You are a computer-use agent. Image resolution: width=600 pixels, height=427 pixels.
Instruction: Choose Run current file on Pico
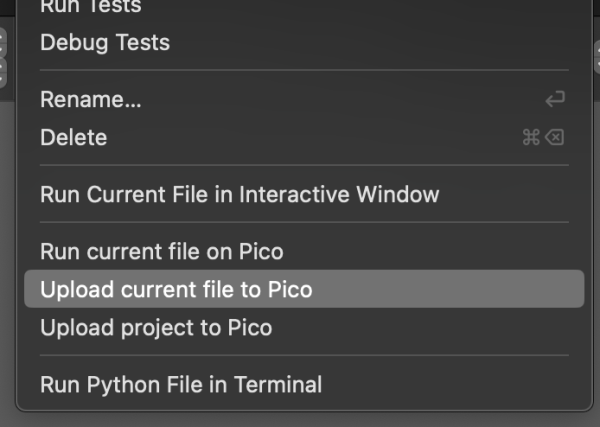[161, 251]
